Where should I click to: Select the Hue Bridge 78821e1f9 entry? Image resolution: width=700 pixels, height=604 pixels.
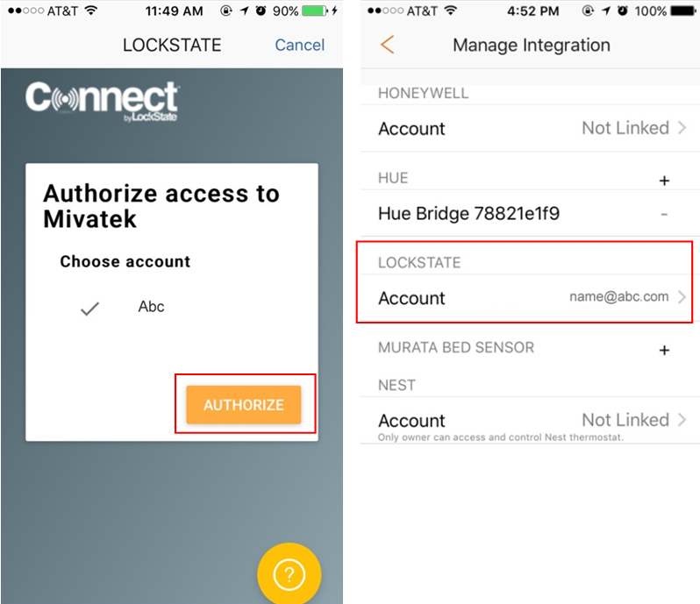[x=468, y=214]
